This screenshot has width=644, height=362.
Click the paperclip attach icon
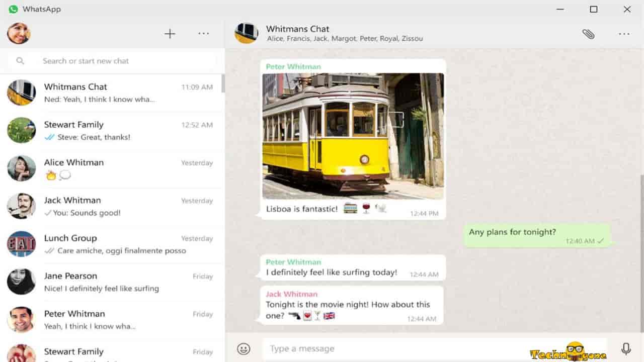(588, 34)
